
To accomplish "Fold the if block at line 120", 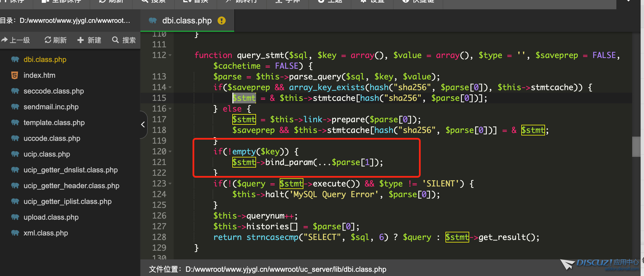I will (170, 152).
